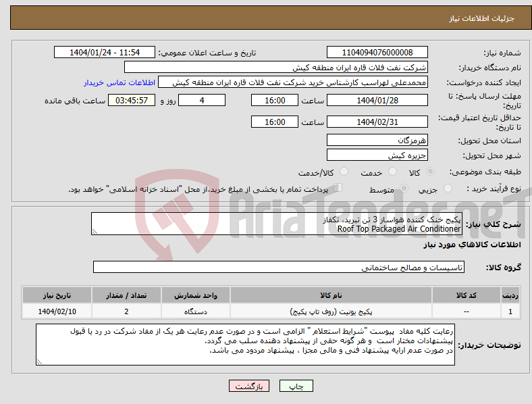Click the goods group field تاسیسات و مصالح ساختمانی
This screenshot has width=532, height=404.
click(x=279, y=267)
